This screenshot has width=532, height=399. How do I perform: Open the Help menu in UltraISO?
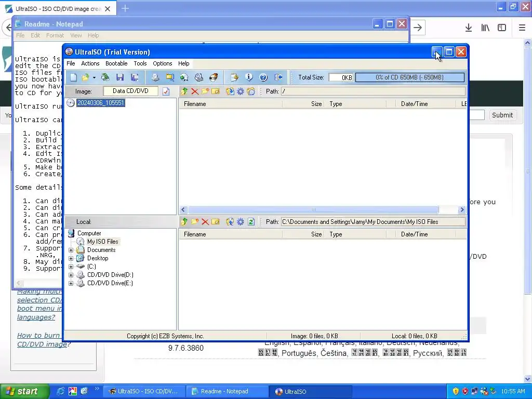(183, 63)
